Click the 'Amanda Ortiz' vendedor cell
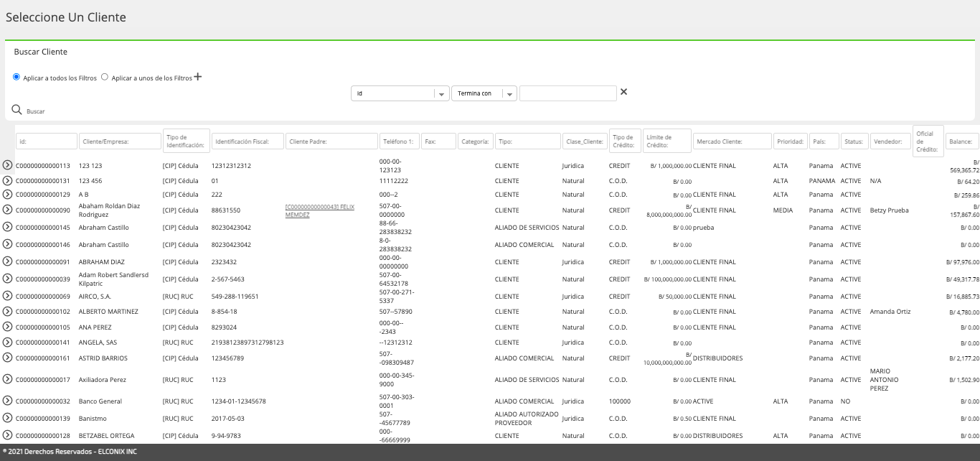The width and height of the screenshot is (980, 461). [x=890, y=312]
